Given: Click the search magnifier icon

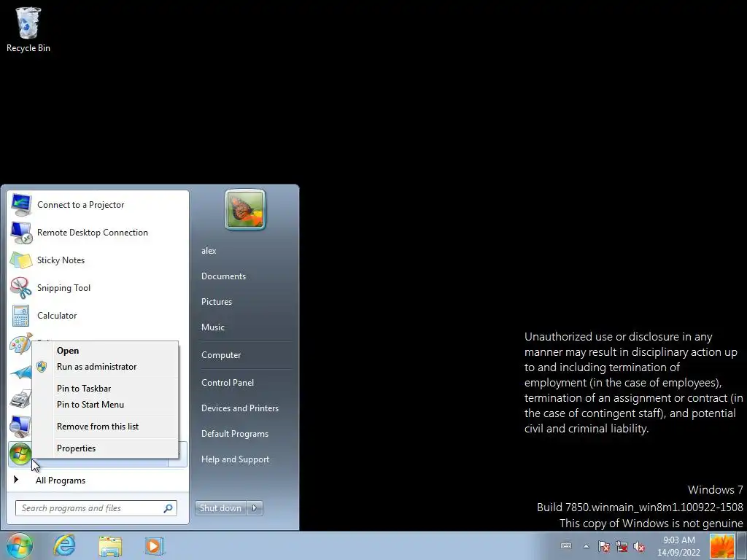Looking at the screenshot, I should 169,508.
